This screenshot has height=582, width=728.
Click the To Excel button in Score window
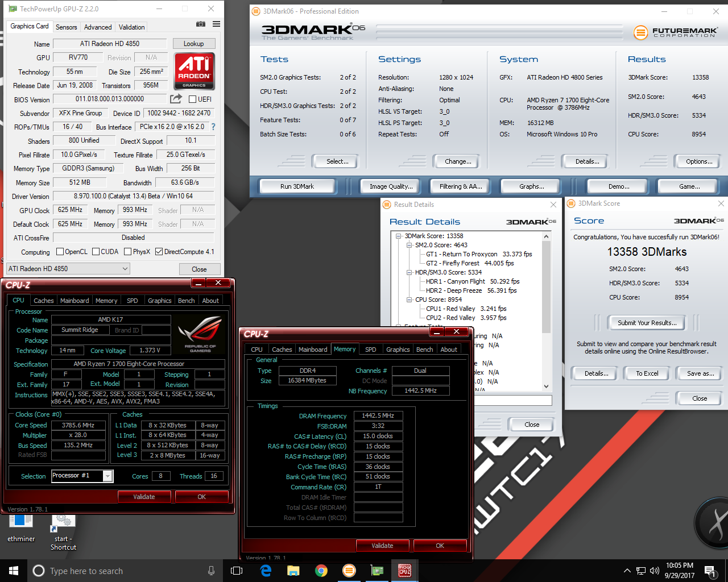[647, 373]
